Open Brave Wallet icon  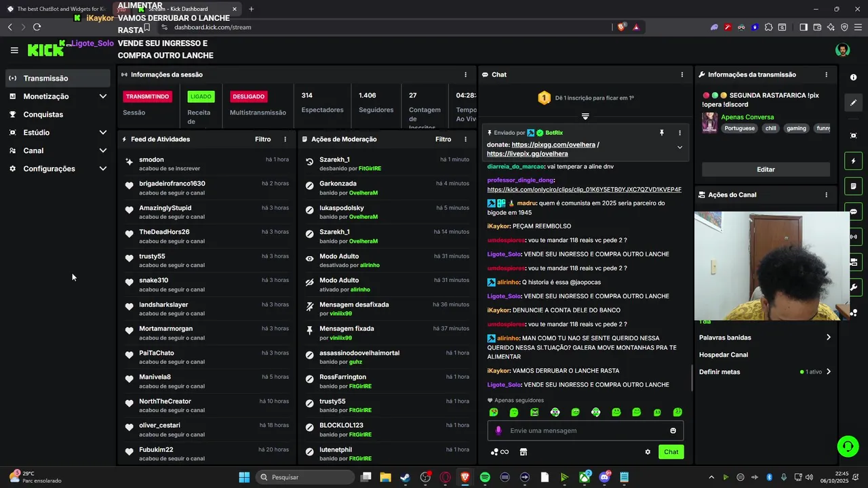point(817,27)
